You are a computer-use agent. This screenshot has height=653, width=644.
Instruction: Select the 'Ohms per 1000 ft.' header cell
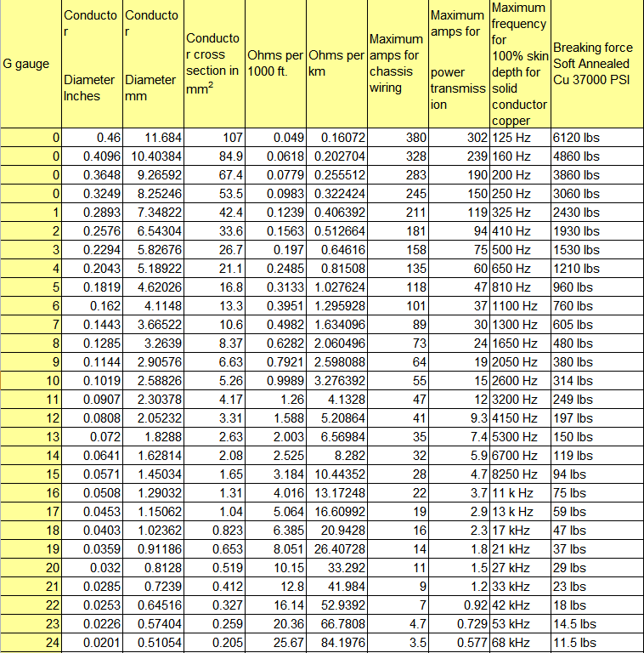pyautogui.click(x=275, y=64)
